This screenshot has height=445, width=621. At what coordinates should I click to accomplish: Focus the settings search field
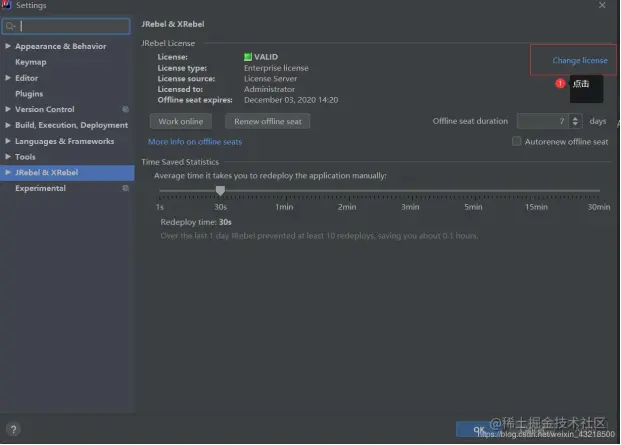click(x=66, y=26)
